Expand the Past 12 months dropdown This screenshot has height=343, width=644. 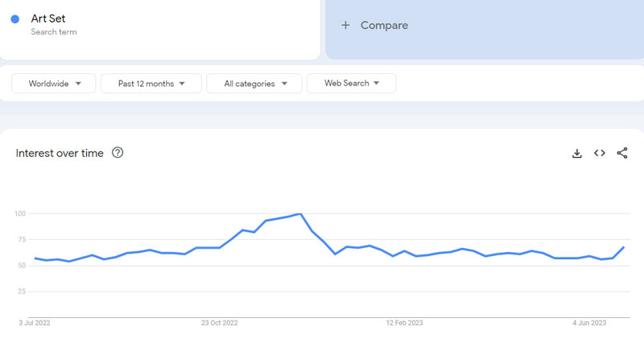pos(151,84)
